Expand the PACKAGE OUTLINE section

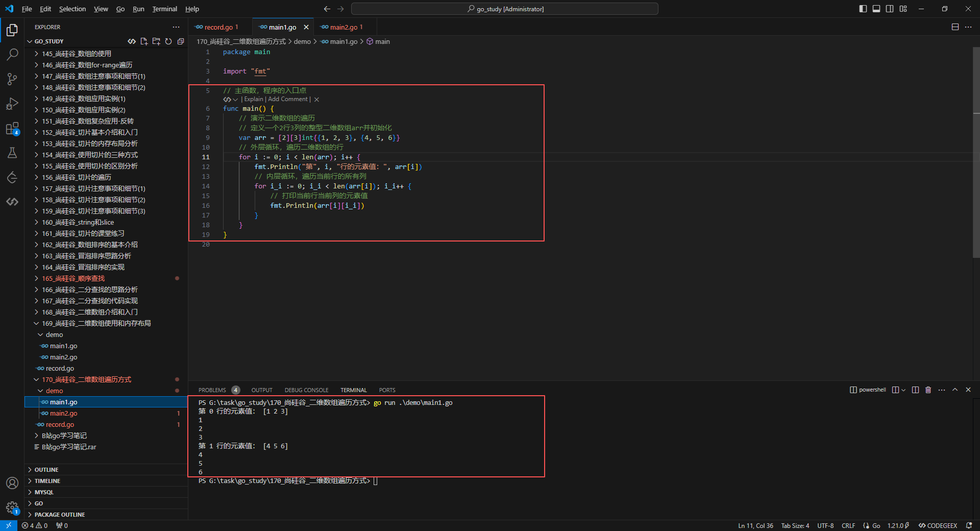click(107, 515)
